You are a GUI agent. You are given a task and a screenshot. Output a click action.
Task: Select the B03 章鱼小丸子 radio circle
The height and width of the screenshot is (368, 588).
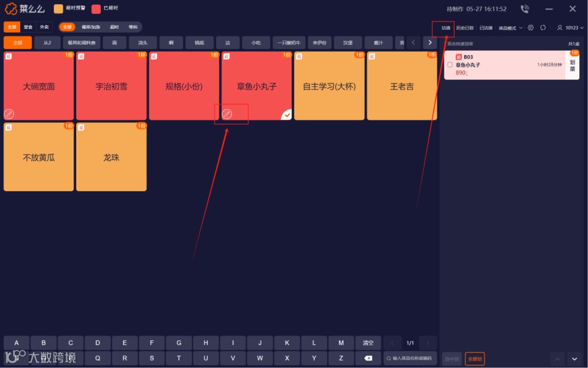(x=450, y=64)
